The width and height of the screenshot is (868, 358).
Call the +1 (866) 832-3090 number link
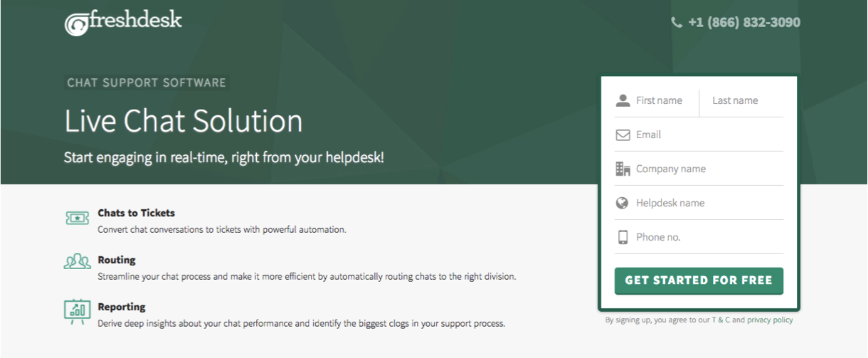pos(743,23)
